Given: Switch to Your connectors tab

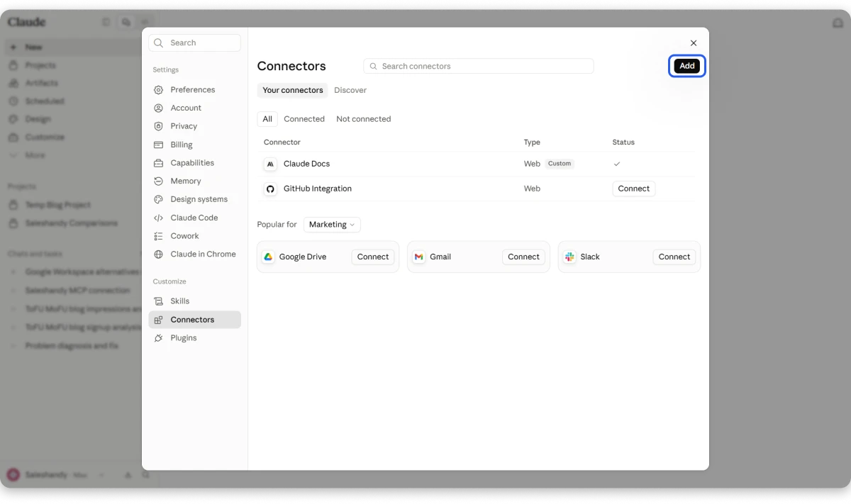Looking at the screenshot, I should (x=293, y=90).
